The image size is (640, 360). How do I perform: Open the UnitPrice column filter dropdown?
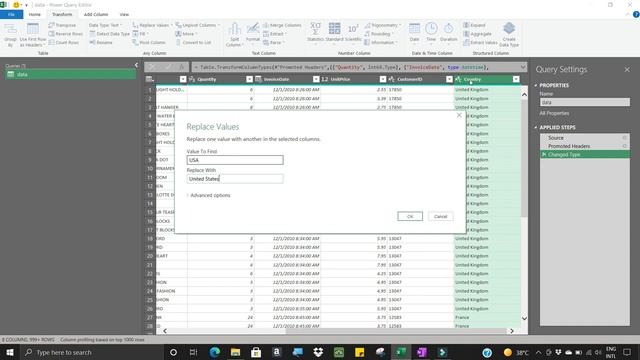pyautogui.click(x=383, y=79)
